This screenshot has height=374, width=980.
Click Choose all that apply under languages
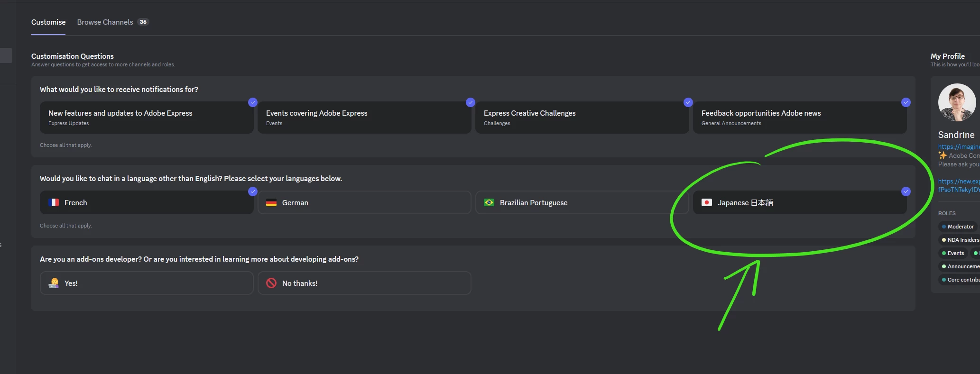66,226
